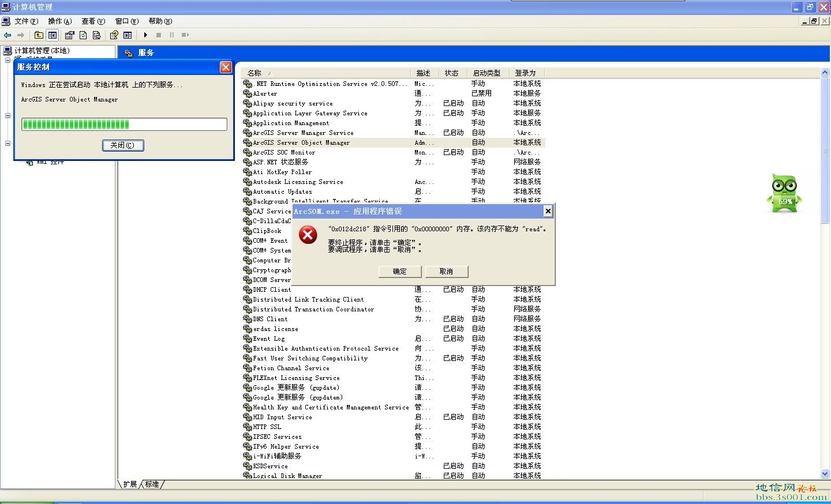Viewport: 831px width, 504px height.
Task: Click the red error icon in ArcSOM dialog
Action: (308, 234)
